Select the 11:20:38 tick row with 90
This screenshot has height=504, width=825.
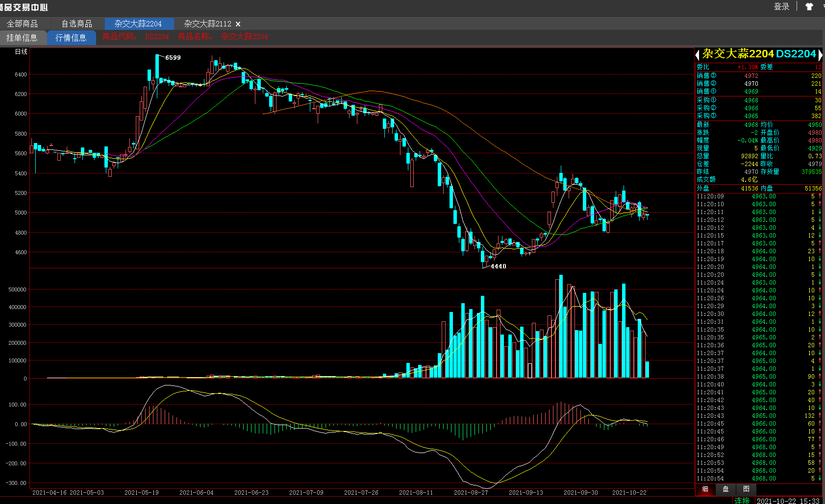[759, 377]
